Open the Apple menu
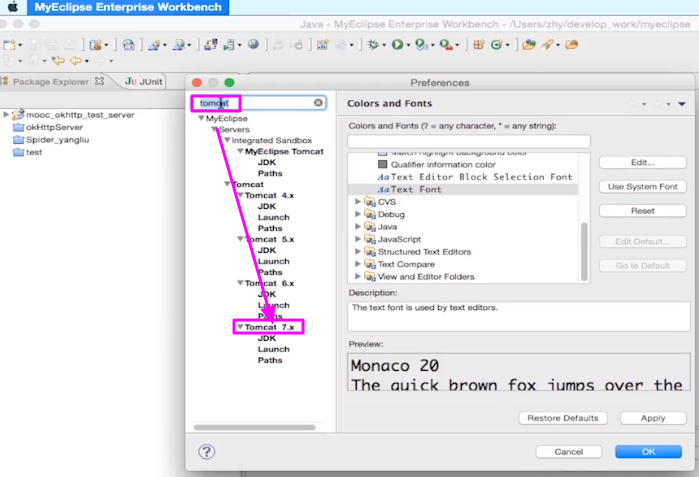Viewport: 699px width, 477px height. [13, 7]
